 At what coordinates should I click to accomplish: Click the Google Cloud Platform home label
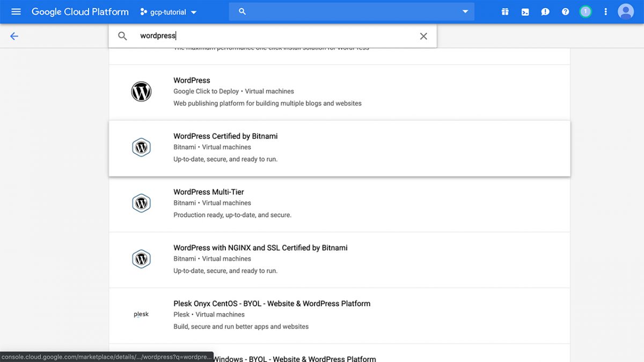click(79, 11)
